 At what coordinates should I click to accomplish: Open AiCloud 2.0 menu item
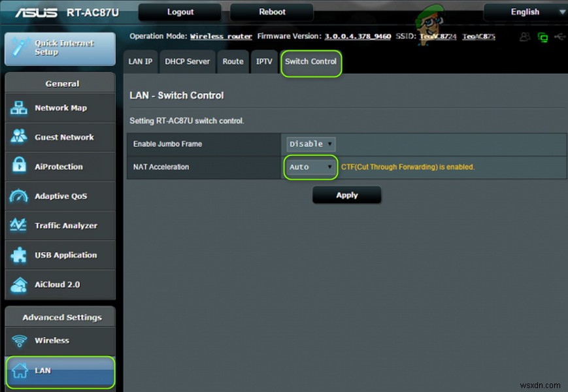(x=61, y=284)
